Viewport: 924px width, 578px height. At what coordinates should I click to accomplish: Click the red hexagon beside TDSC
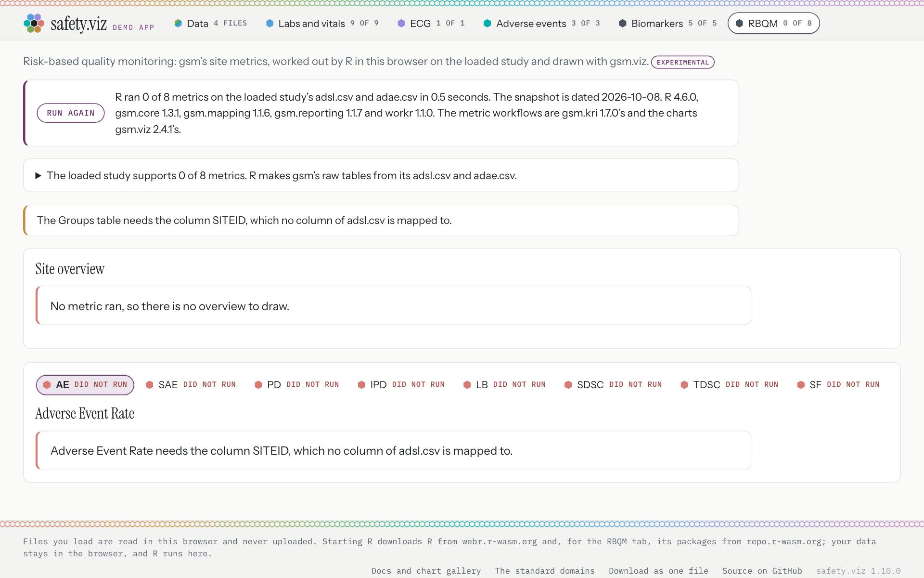click(x=684, y=385)
